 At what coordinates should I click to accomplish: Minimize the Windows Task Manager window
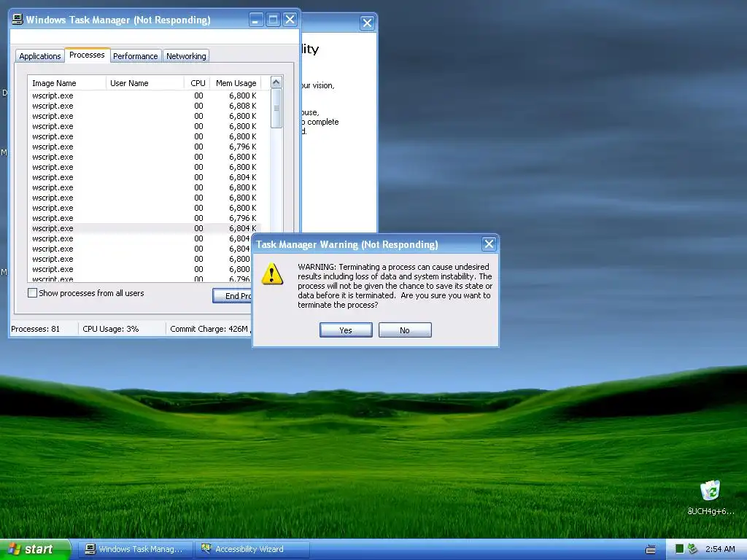pos(256,20)
